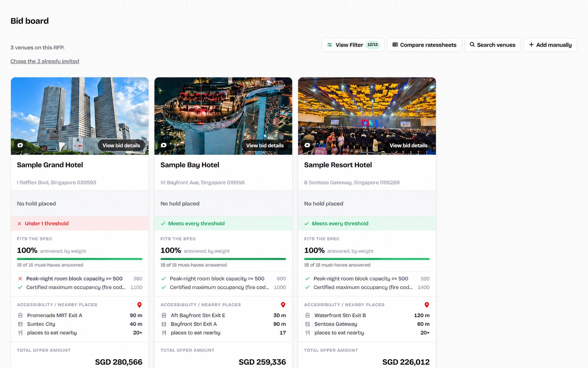Click the shop icon beside Sentosa Gateway

pyautogui.click(x=307, y=324)
